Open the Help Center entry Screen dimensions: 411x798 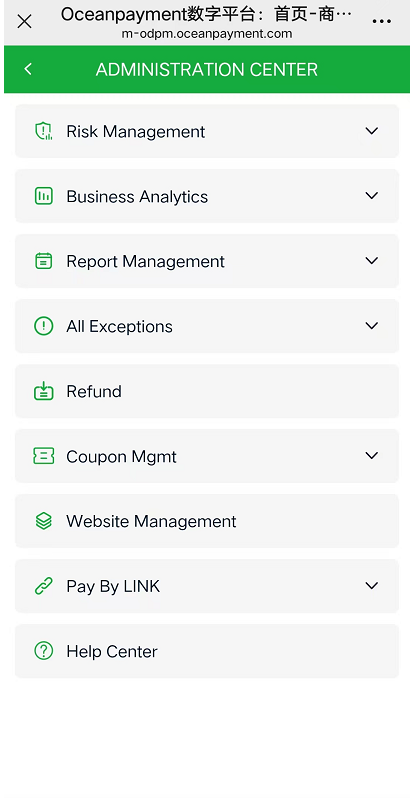coord(207,651)
